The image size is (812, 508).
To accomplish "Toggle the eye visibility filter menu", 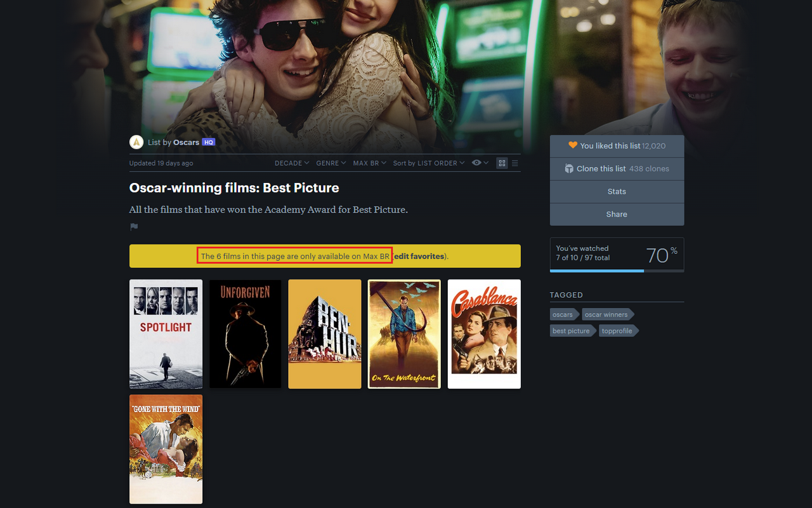I will click(480, 163).
